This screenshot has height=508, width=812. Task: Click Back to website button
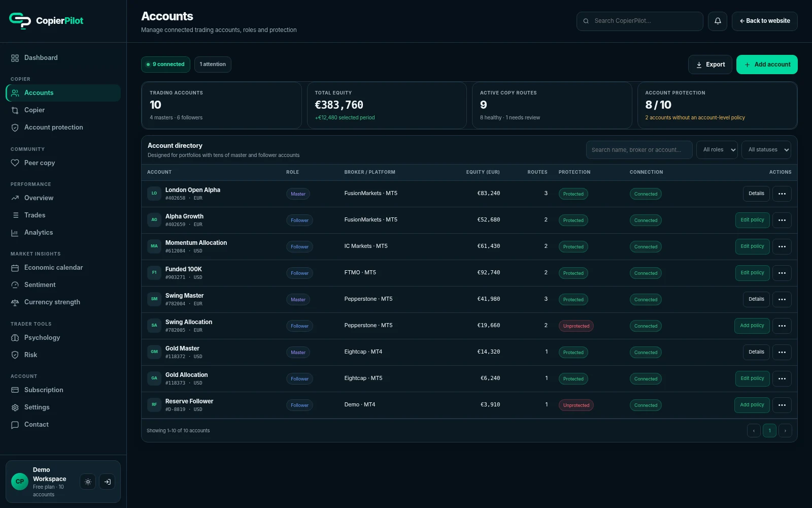point(765,21)
